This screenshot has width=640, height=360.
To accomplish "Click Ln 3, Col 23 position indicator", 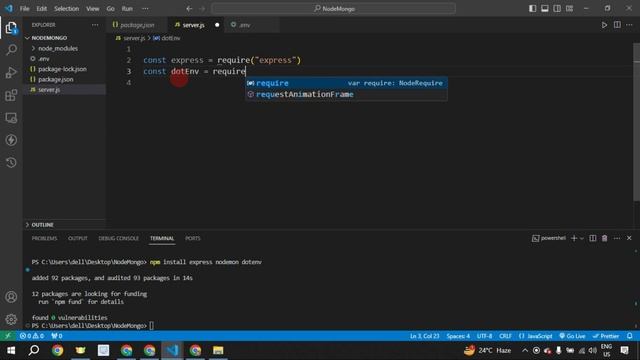I will click(424, 336).
